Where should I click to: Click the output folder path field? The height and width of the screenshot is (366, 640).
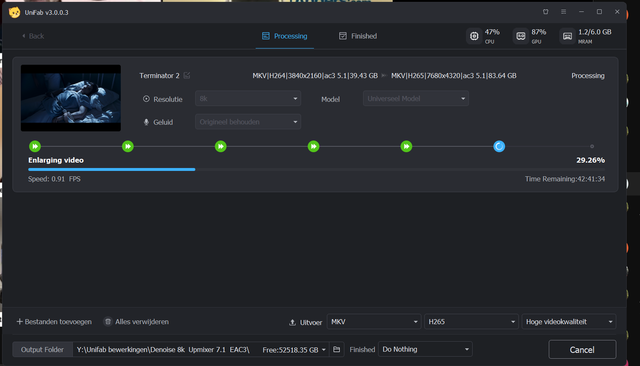coord(163,350)
